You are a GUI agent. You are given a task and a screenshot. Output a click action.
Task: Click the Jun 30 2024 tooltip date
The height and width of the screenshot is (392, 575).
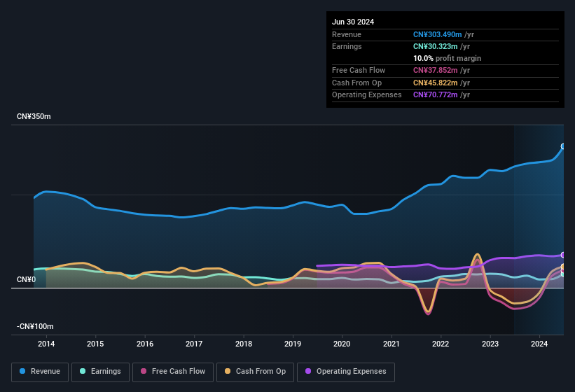[x=353, y=22]
